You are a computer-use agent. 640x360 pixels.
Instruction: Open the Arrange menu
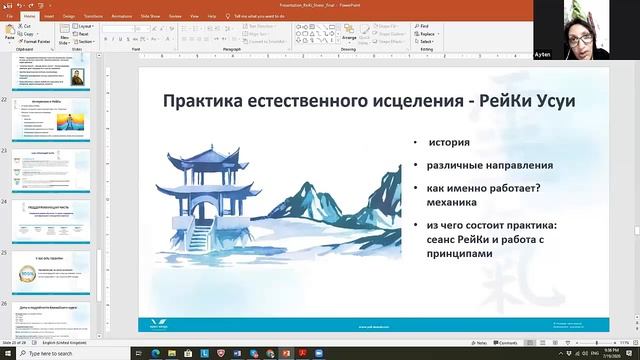click(x=349, y=33)
